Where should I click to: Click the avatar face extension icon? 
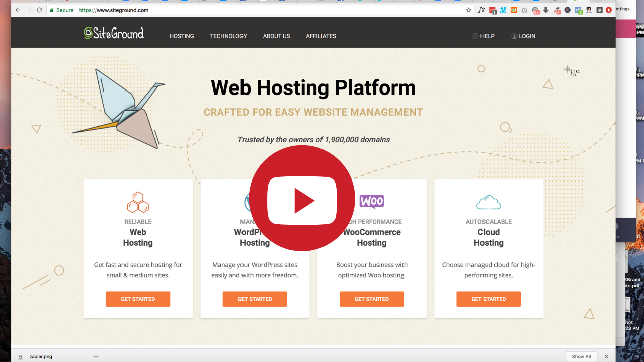[x=589, y=10]
